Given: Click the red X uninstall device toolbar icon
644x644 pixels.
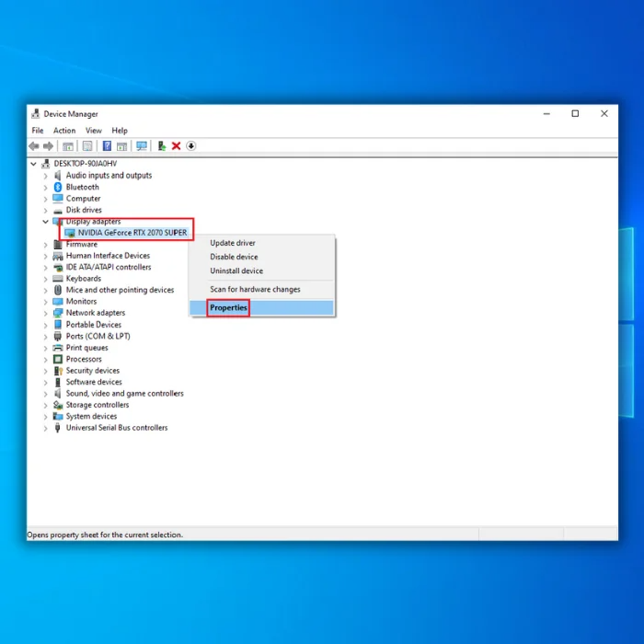Looking at the screenshot, I should [177, 145].
